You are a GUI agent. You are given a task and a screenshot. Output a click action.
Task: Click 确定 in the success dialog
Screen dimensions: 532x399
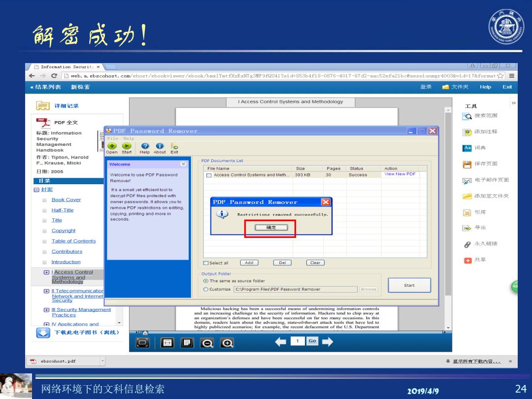(271, 227)
